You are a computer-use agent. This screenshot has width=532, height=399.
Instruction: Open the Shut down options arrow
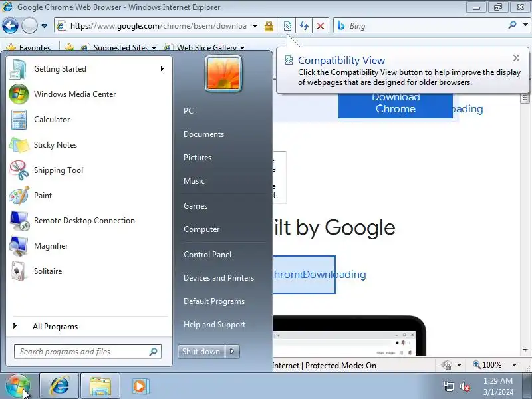(x=232, y=352)
